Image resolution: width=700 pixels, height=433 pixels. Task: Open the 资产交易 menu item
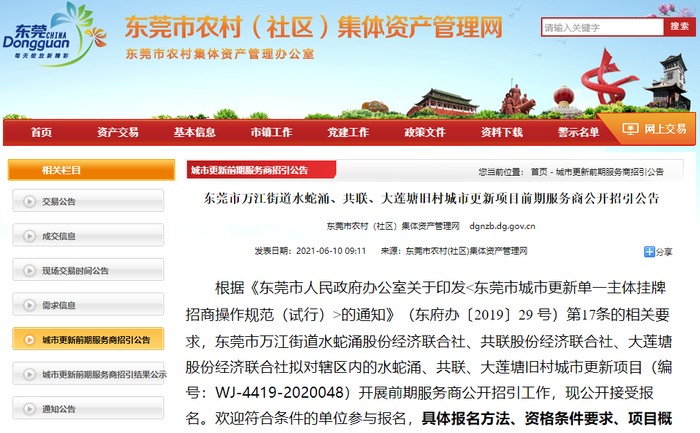pos(117,132)
